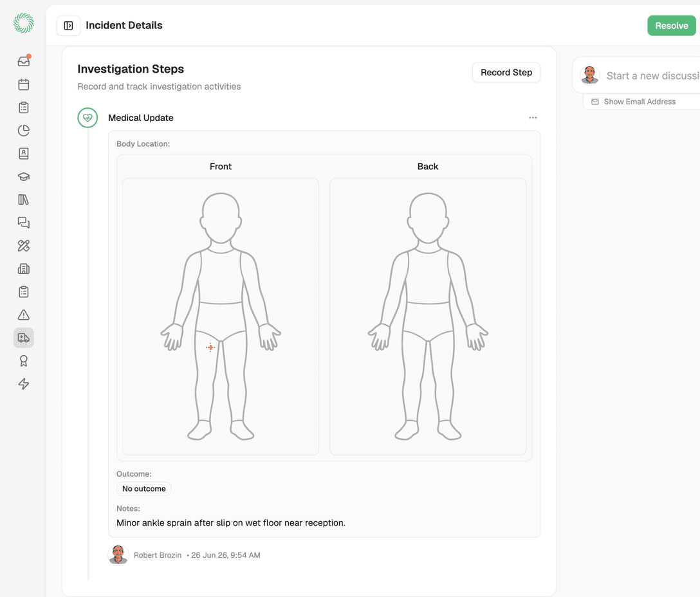700x597 pixels.
Task: Click the green spiral app logo
Action: point(24,23)
